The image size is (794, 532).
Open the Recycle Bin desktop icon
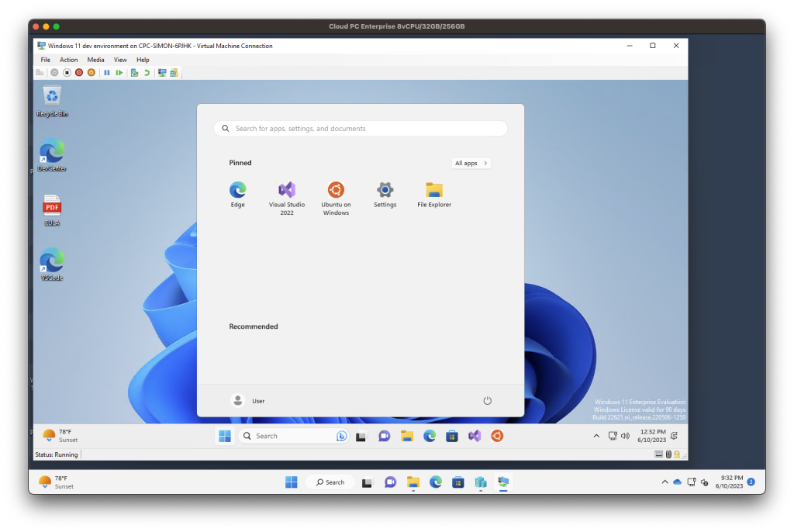(x=52, y=100)
